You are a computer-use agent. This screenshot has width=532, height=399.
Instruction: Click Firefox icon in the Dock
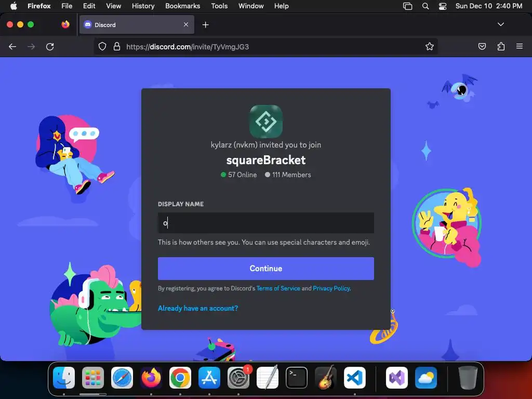pos(151,378)
